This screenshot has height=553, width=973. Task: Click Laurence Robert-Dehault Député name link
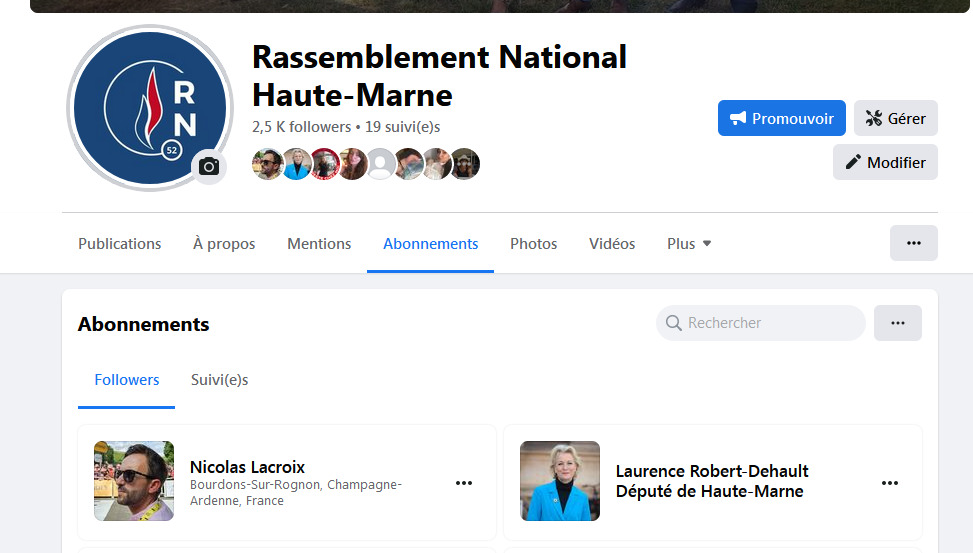pos(712,481)
